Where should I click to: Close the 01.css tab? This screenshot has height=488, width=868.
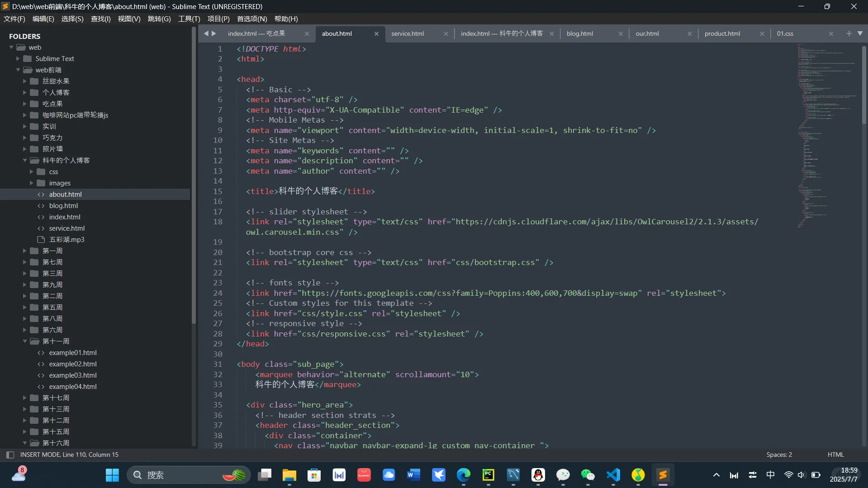(x=831, y=34)
